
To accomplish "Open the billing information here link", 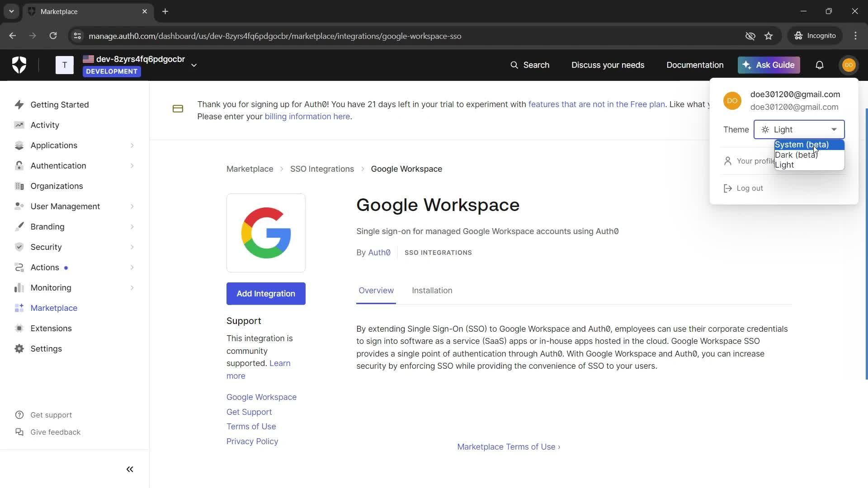I will [307, 117].
